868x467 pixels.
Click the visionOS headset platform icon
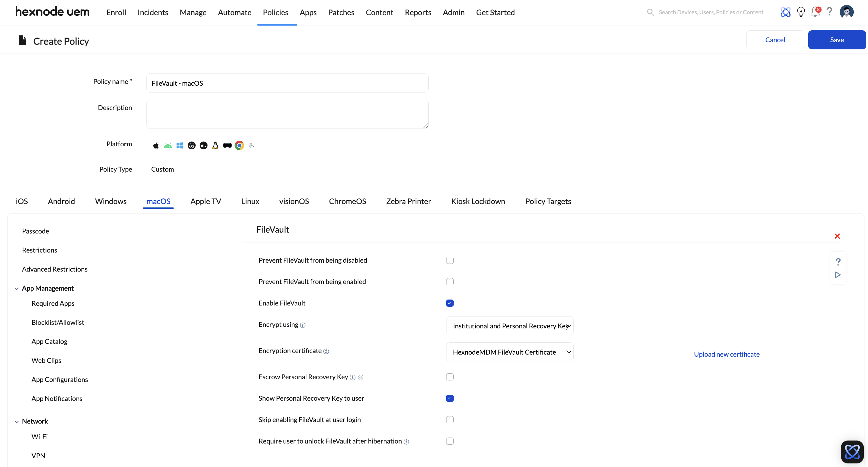coord(227,145)
